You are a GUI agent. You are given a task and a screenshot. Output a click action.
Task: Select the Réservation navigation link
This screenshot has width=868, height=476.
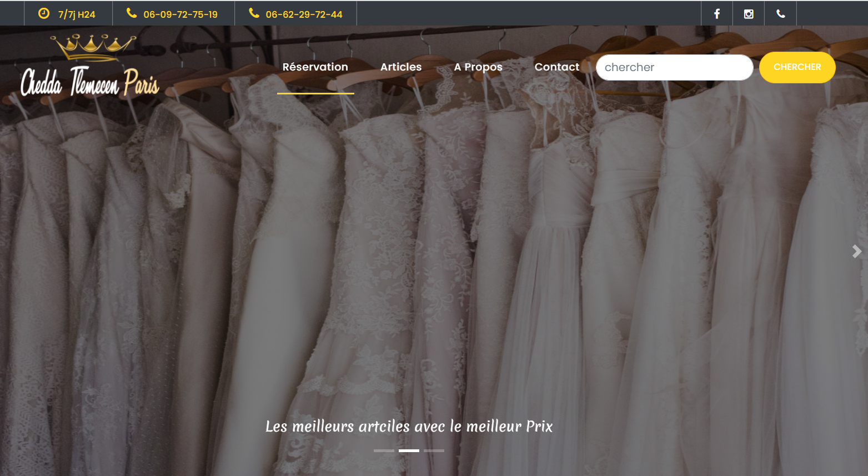(x=315, y=67)
